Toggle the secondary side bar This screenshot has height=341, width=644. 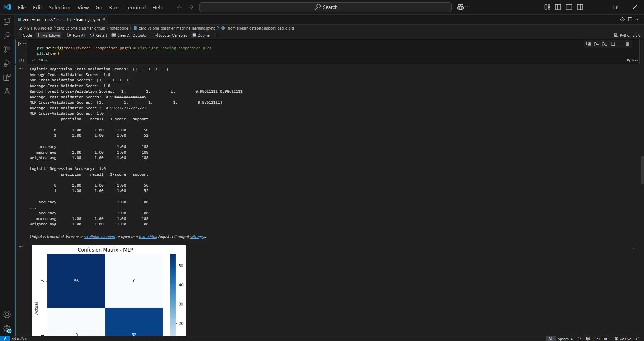[580, 7]
